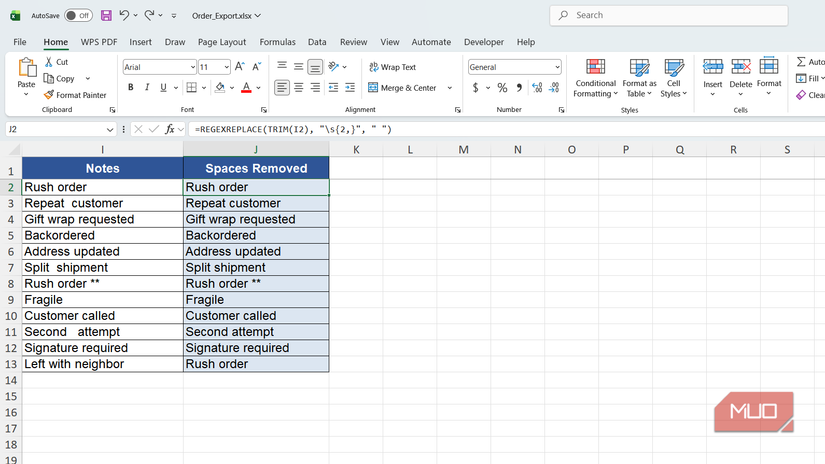
Task: Click the Cut scissors icon
Action: pyautogui.click(x=49, y=62)
